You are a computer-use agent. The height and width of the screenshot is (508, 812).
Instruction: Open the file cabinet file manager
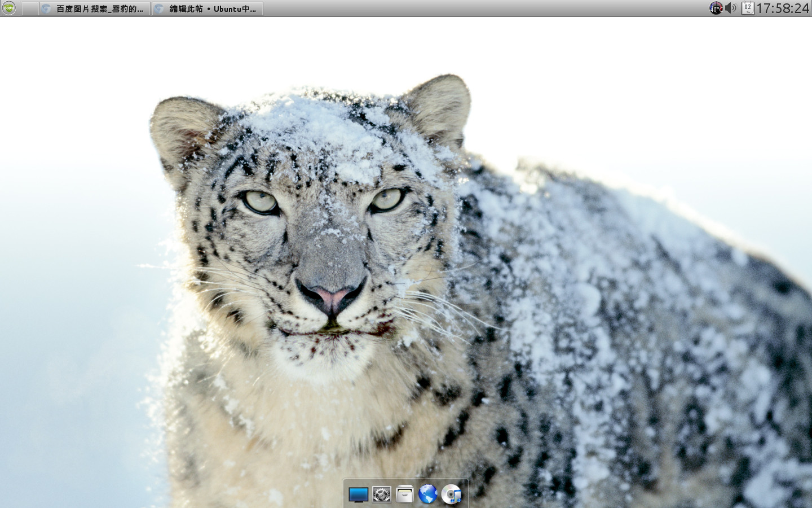tap(404, 494)
